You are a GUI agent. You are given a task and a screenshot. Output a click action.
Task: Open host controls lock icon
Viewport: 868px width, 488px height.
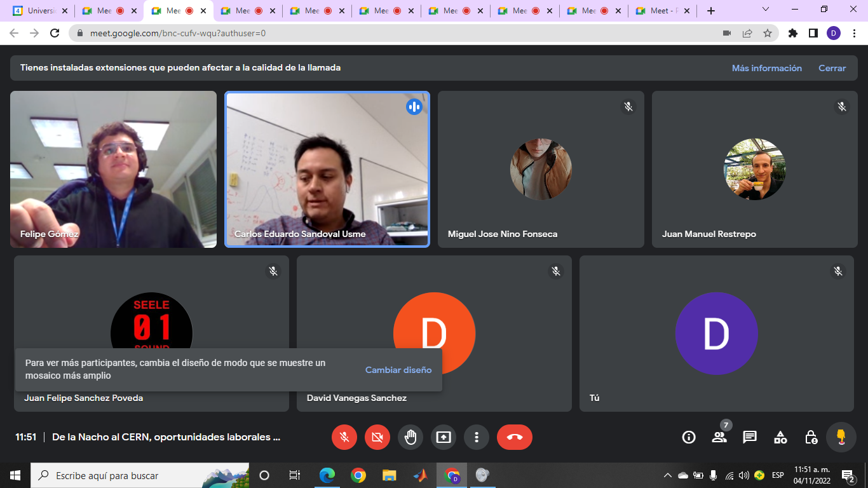pos(811,437)
